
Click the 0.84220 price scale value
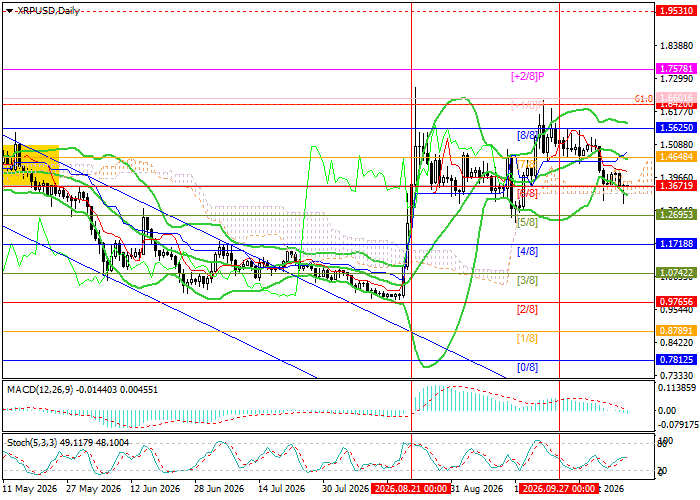(x=677, y=343)
